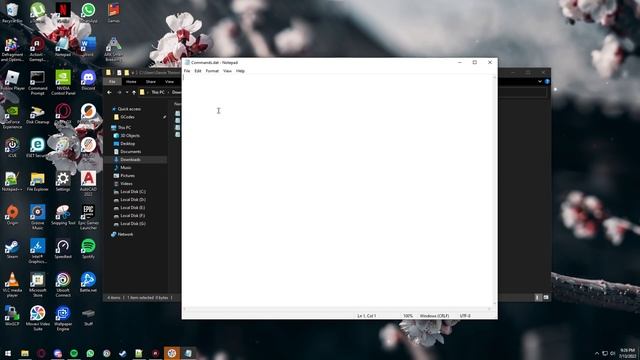Select the ESET Security desktop icon
Image resolution: width=640 pixels, height=360 pixels.
point(38,148)
